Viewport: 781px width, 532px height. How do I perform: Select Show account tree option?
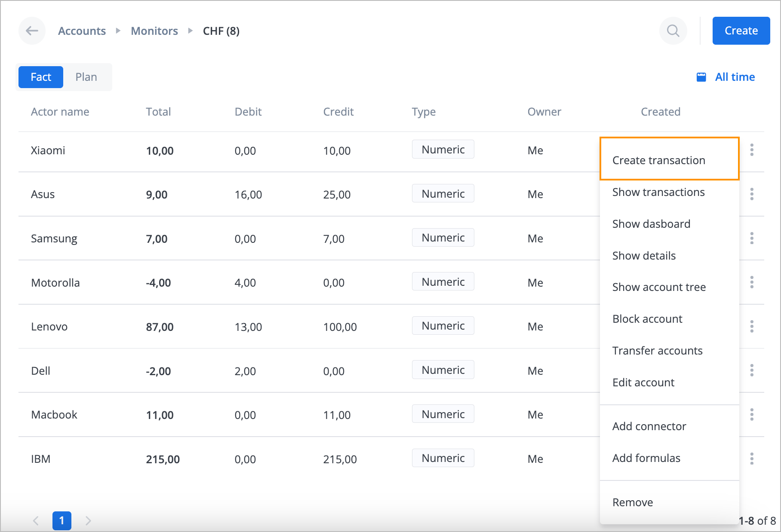pos(670,287)
